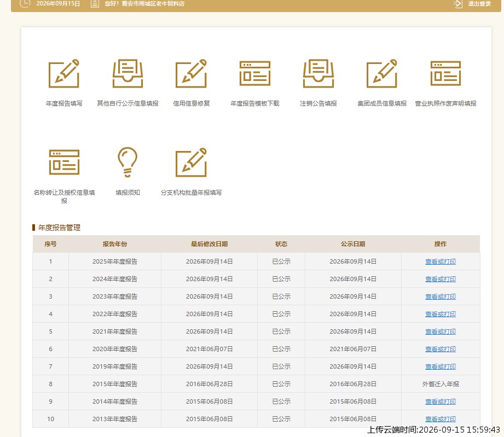This screenshot has width=504, height=437.
Task: Click the 报告年份 column header
Action: pyautogui.click(x=115, y=244)
